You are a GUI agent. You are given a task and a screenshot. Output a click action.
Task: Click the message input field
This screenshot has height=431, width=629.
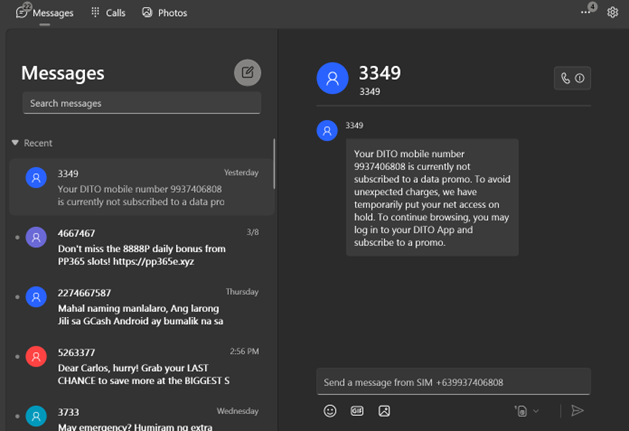click(x=453, y=382)
